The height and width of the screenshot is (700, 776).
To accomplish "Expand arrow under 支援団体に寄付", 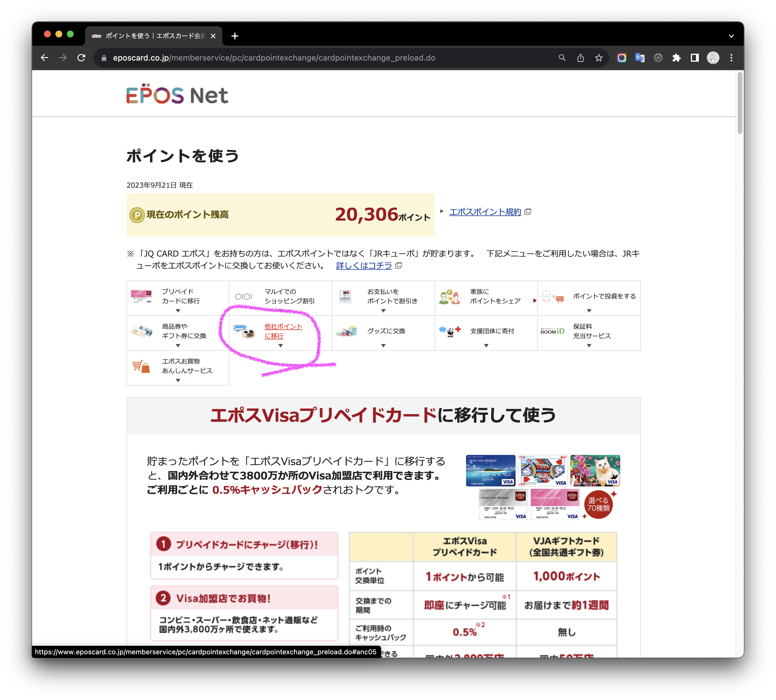I will pyautogui.click(x=486, y=345).
